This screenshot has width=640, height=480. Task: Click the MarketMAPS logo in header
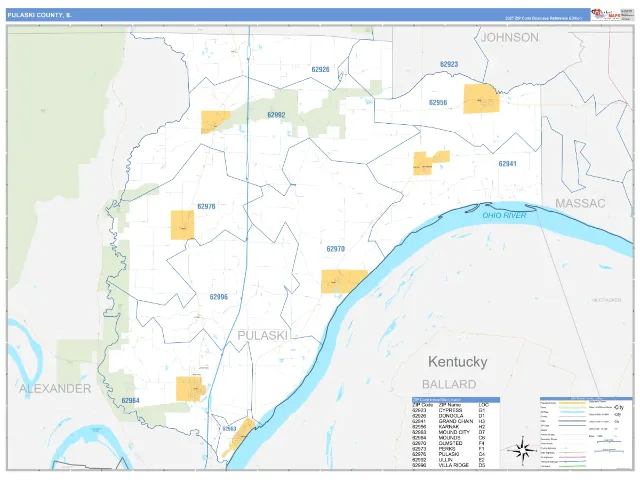pyautogui.click(x=605, y=15)
